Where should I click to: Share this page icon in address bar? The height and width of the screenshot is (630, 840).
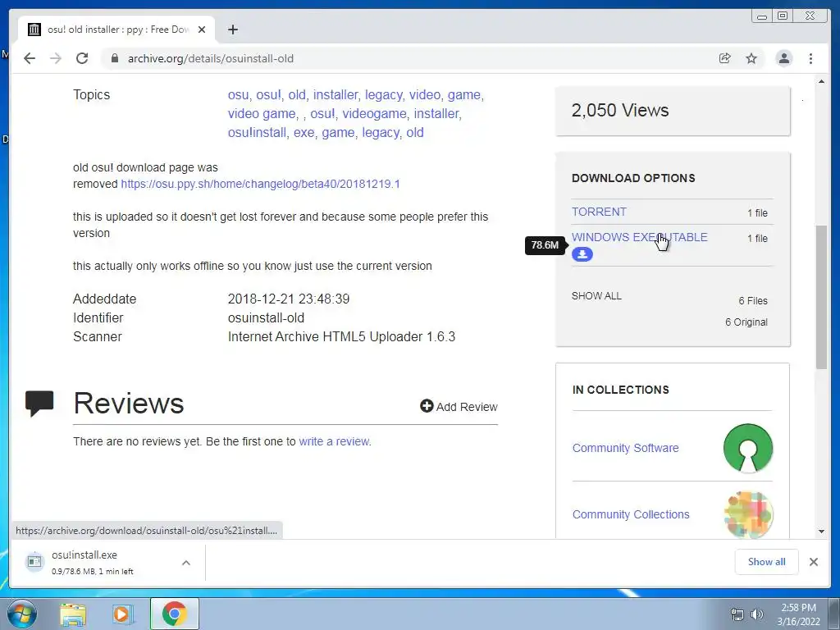pos(725,58)
